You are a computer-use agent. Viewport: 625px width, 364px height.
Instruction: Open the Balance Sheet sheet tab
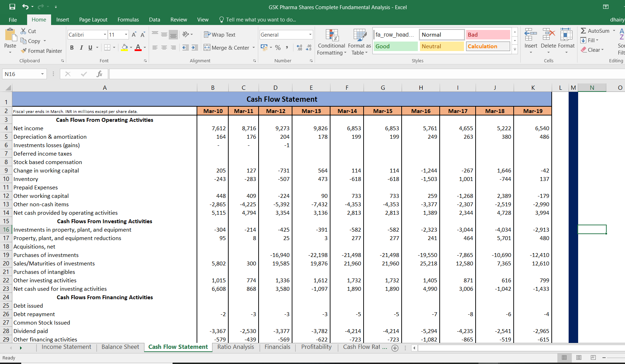pyautogui.click(x=120, y=347)
